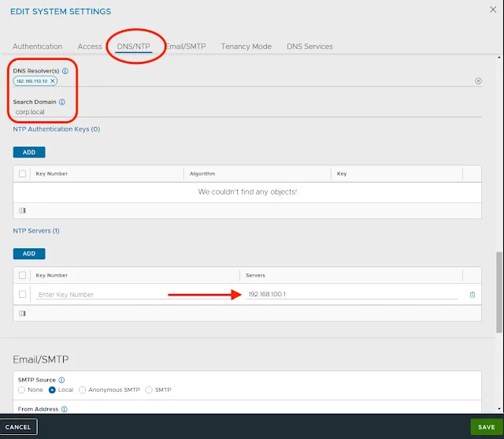The width and height of the screenshot is (504, 439).
Task: Click the scrollbar up arrow
Action: pos(498,58)
